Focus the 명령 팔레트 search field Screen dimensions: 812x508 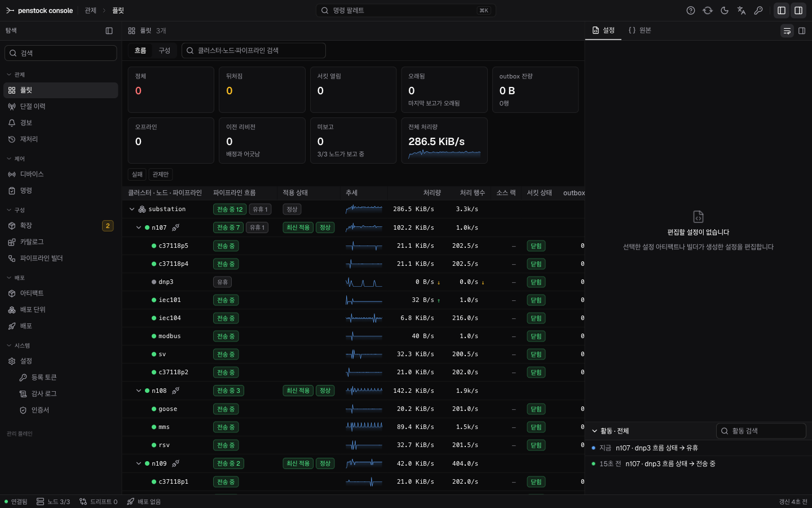tap(406, 11)
